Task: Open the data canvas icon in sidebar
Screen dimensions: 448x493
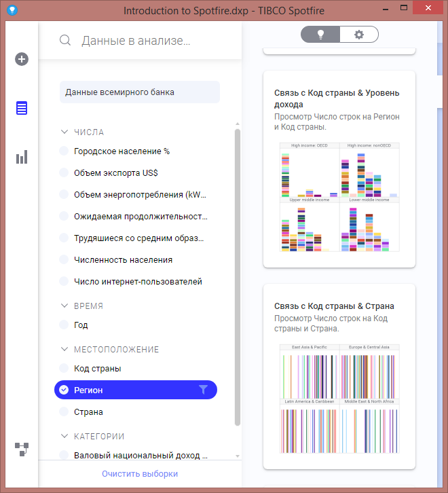Action: coord(22,450)
